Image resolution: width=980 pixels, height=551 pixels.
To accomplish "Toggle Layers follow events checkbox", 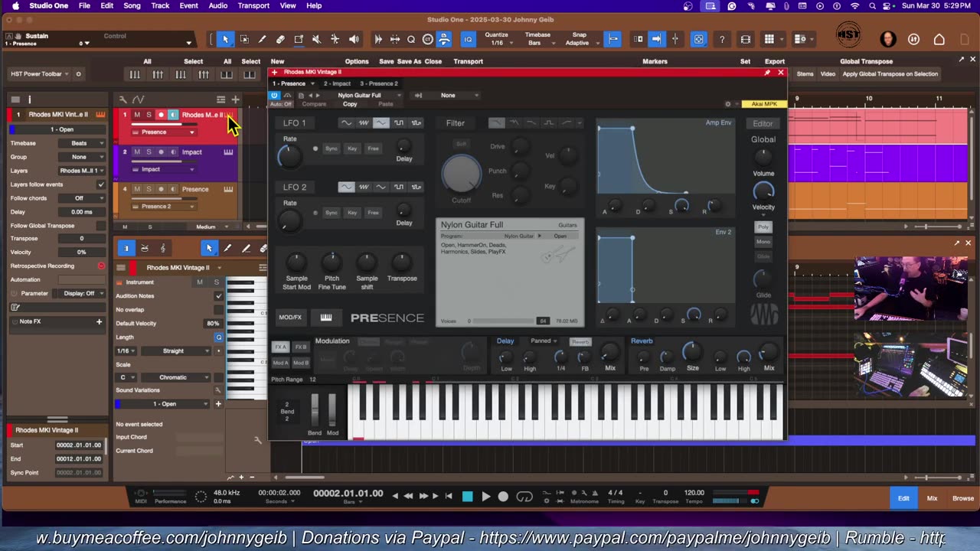I will [x=100, y=184].
